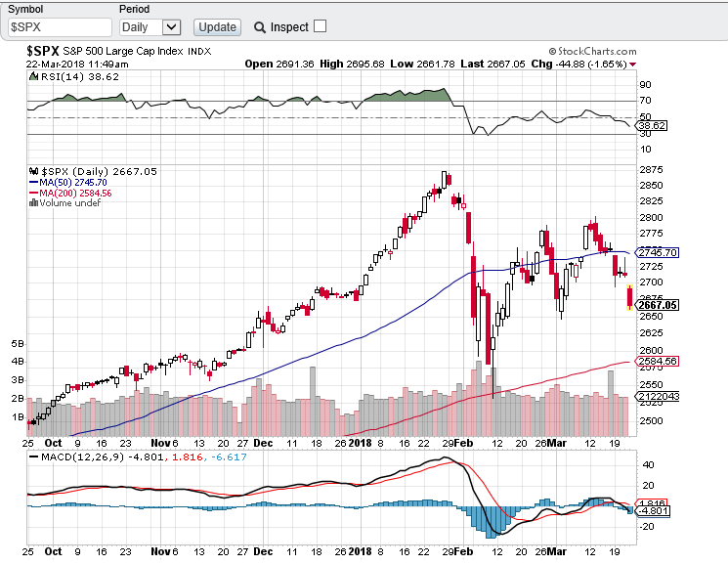Click the RSI(14) indicator mountain icon

coord(33,76)
